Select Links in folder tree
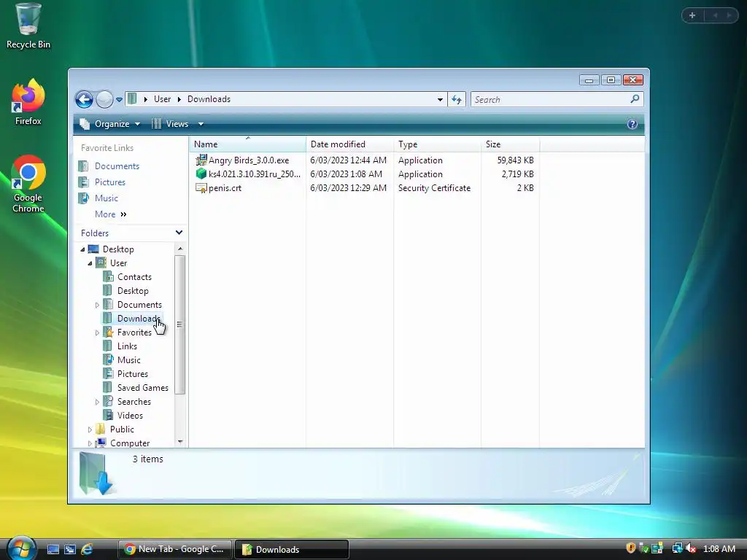 (x=127, y=346)
